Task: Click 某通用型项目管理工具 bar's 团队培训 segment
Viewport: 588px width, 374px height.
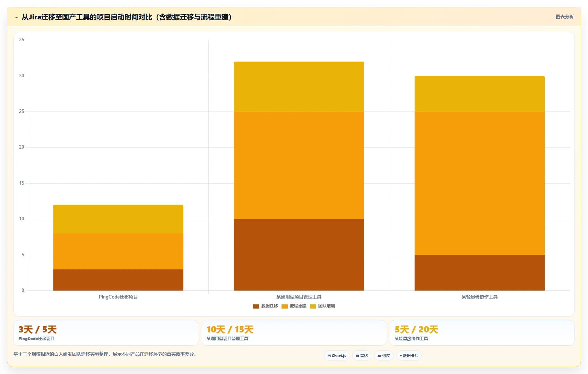Action: pos(299,87)
